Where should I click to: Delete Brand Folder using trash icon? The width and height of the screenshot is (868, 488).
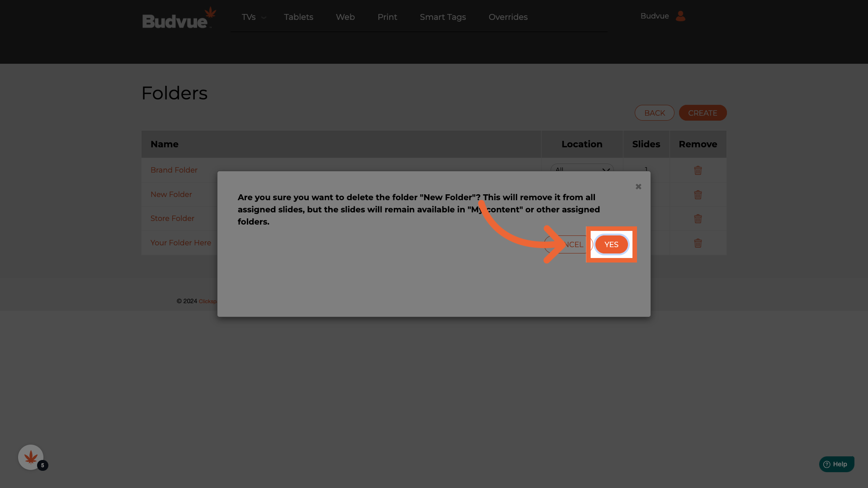coord(698,170)
